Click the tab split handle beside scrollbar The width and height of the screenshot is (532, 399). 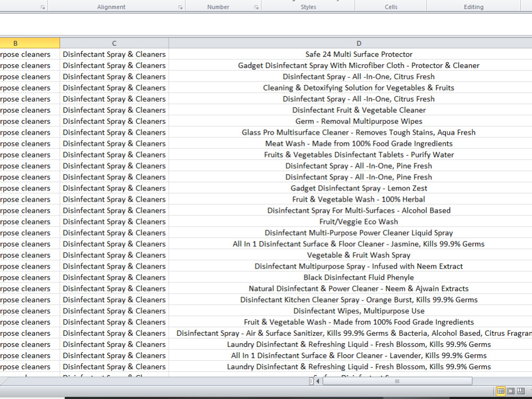click(311, 381)
